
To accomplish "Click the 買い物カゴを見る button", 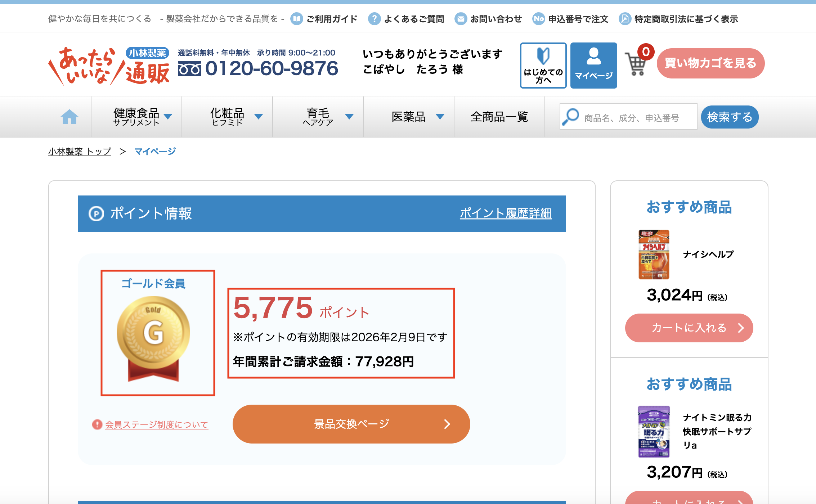I will point(710,63).
